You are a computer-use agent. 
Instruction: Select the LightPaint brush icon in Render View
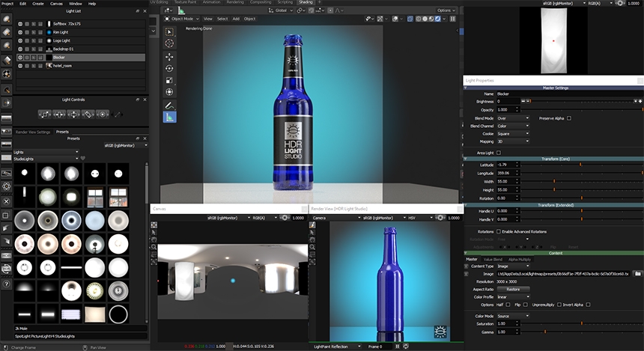click(x=312, y=225)
